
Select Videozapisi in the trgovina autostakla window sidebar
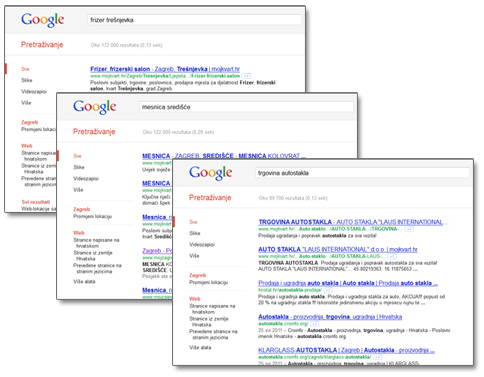(x=202, y=245)
